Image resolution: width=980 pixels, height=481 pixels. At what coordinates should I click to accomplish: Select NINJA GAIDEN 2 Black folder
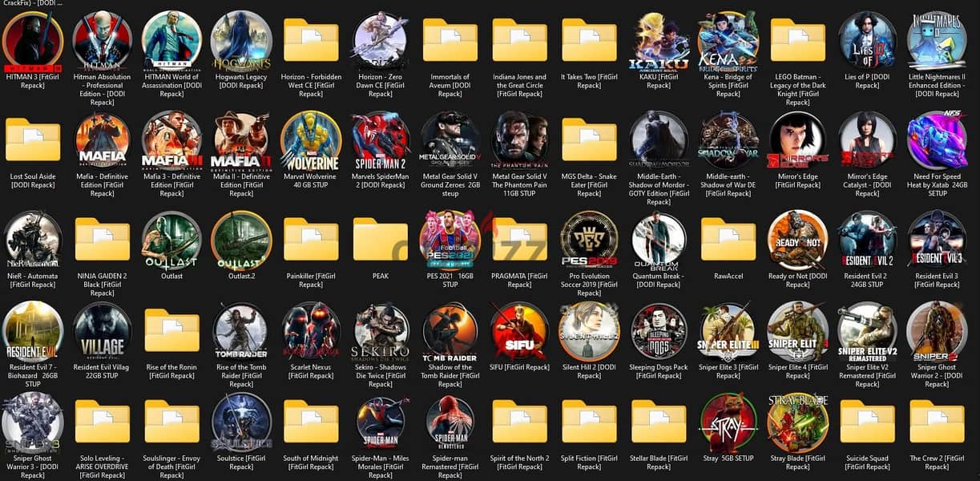pyautogui.click(x=103, y=239)
